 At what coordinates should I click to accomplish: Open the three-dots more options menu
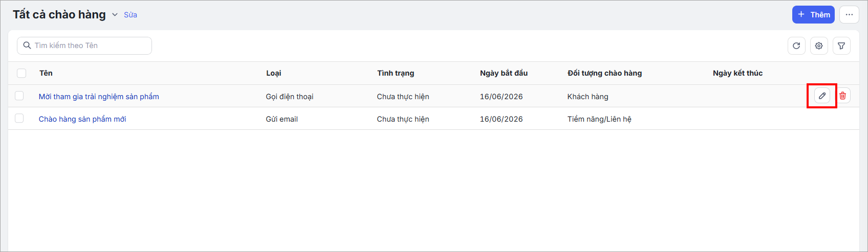(x=849, y=15)
